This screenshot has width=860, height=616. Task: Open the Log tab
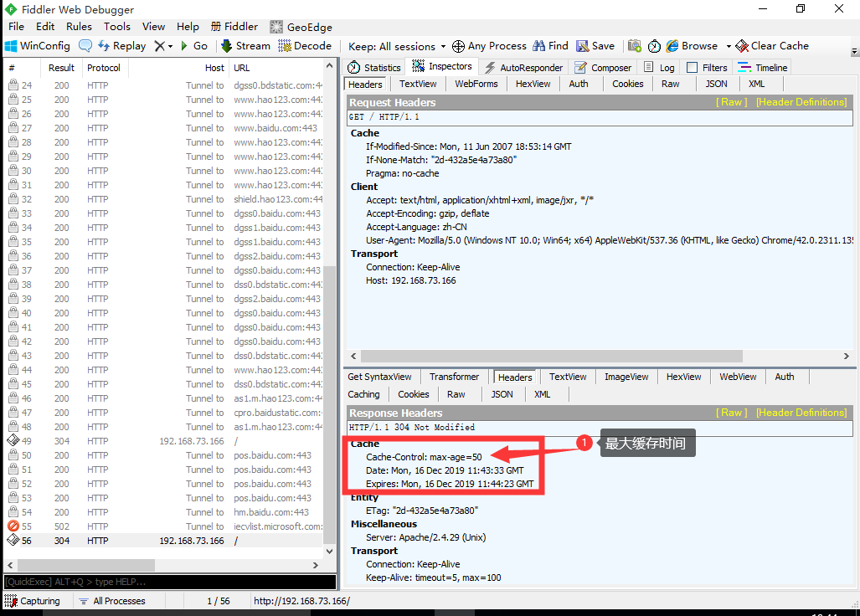pos(660,68)
